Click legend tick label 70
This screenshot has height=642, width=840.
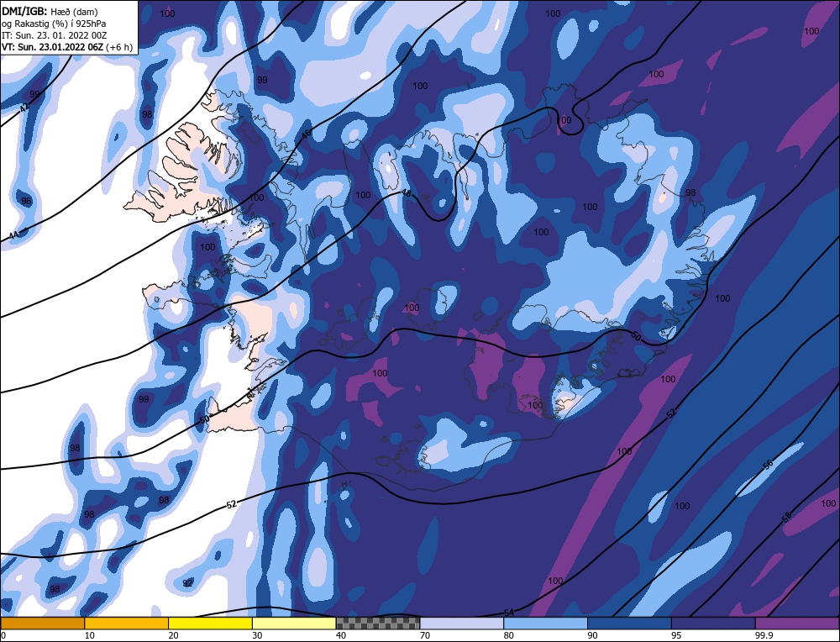coord(425,635)
